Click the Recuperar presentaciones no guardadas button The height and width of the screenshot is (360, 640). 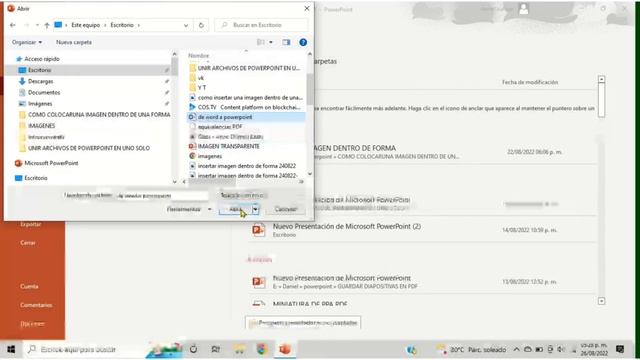[303, 323]
